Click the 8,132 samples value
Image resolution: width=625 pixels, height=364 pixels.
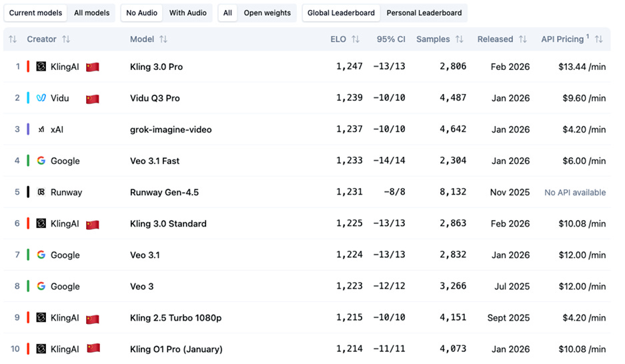(453, 191)
